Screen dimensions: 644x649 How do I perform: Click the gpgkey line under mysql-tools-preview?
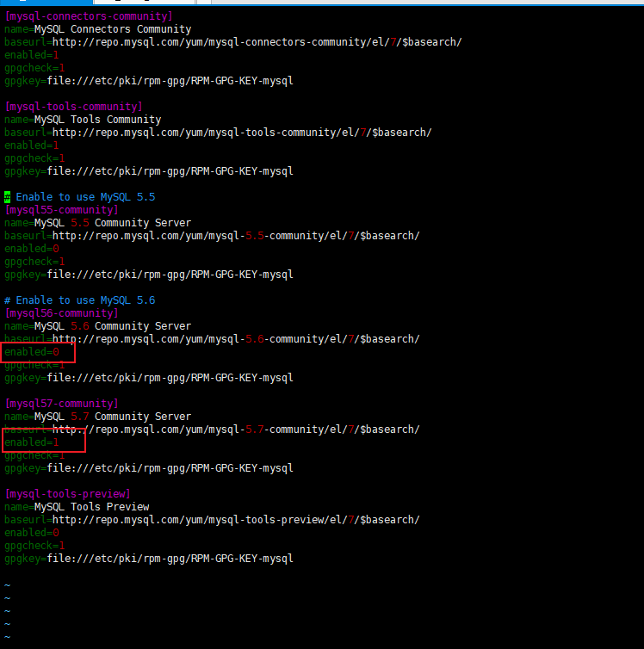[149, 559]
